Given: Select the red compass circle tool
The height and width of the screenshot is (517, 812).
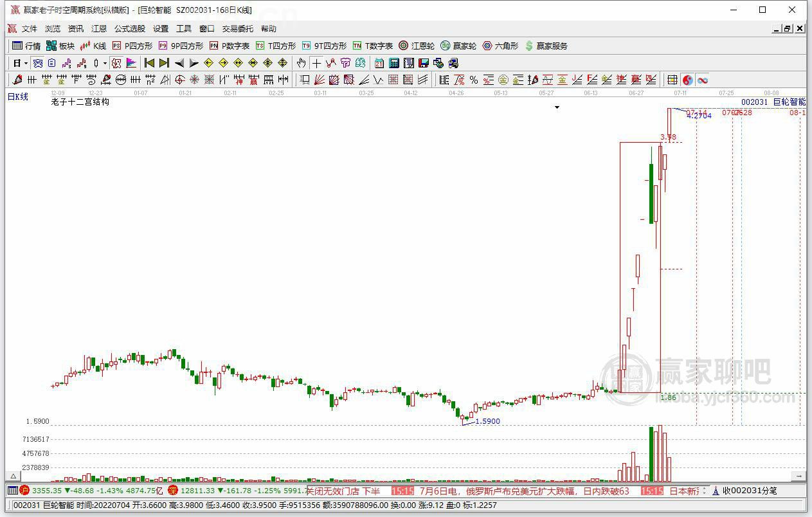Looking at the screenshot, I should [179, 80].
